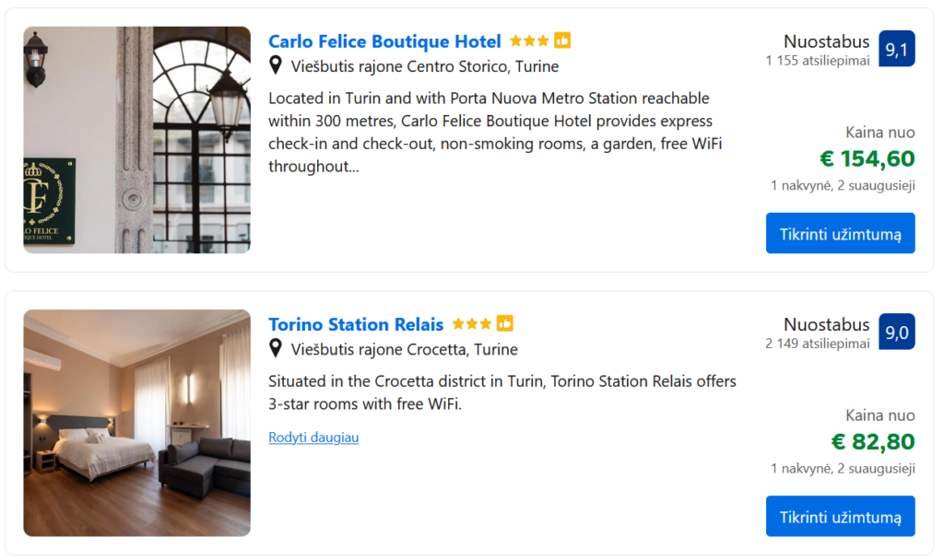View the Carlo Felice hotel photo
The image size is (944, 560).
[136, 140]
